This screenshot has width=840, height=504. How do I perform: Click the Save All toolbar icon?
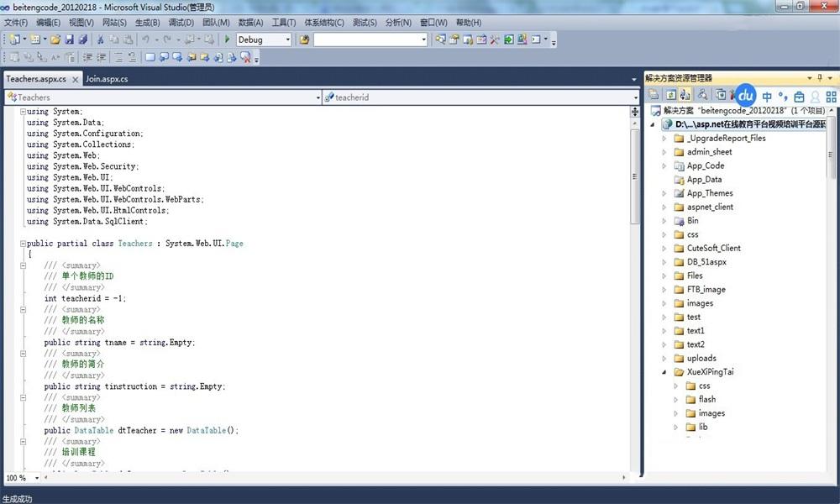click(83, 39)
